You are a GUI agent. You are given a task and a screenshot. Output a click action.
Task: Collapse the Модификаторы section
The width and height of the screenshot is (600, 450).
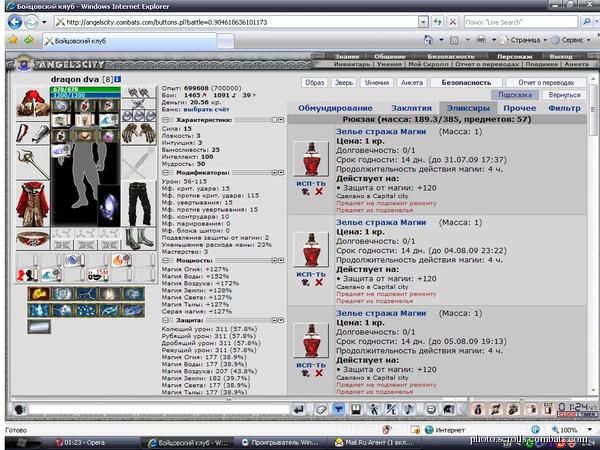pyautogui.click(x=166, y=173)
